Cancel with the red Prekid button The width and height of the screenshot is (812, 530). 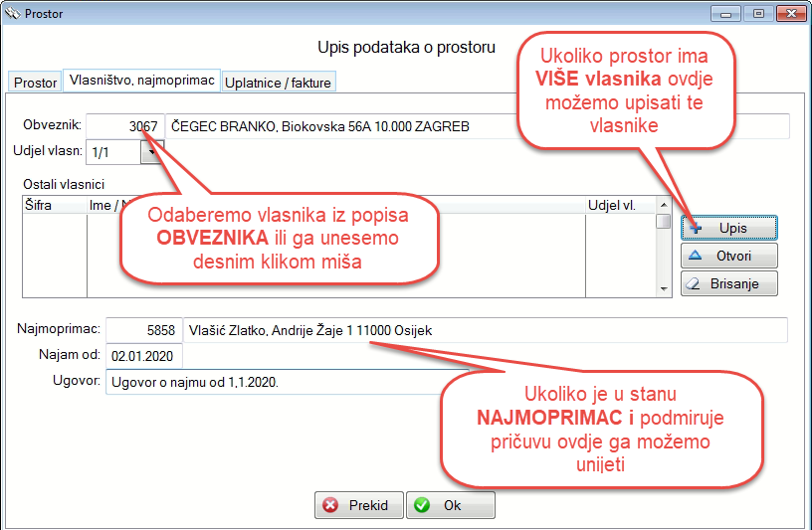tap(358, 505)
